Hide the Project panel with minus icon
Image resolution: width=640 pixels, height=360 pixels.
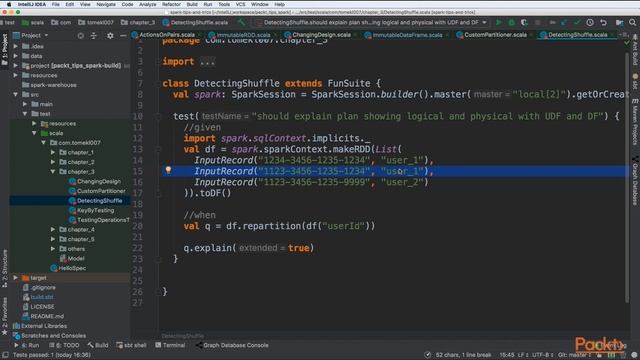point(123,36)
